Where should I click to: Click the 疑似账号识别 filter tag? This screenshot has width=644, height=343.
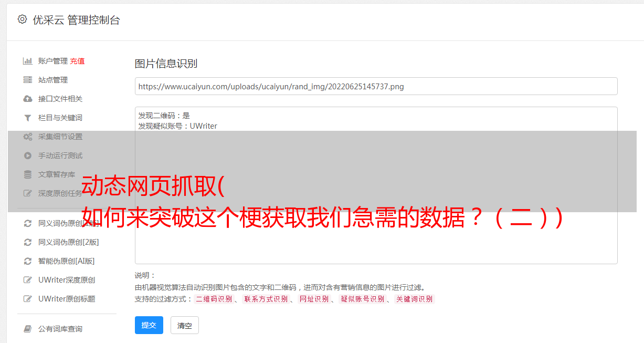point(362,299)
